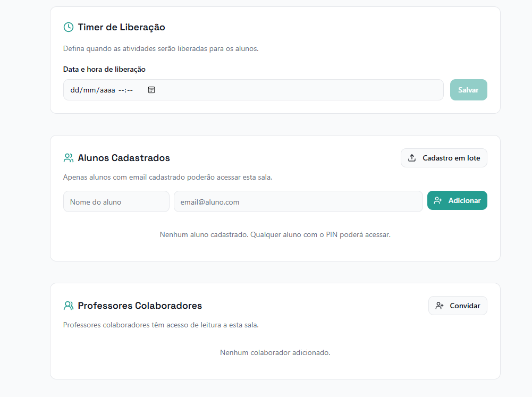Click the add-user icon inside Adicionar button

(x=438, y=200)
